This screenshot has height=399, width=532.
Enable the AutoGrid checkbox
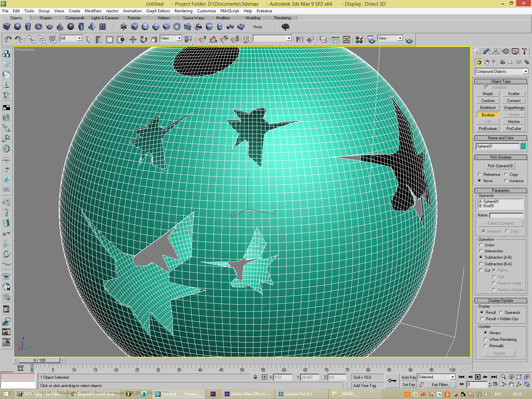(487, 87)
